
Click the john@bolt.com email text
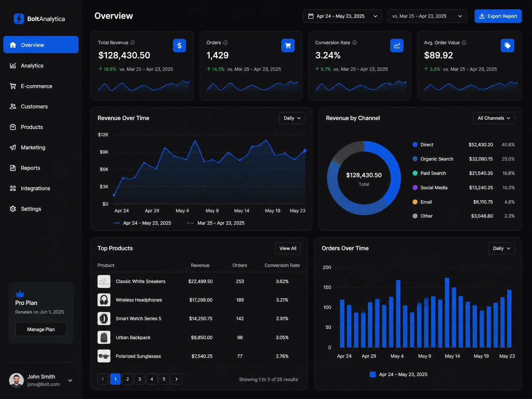44,384
